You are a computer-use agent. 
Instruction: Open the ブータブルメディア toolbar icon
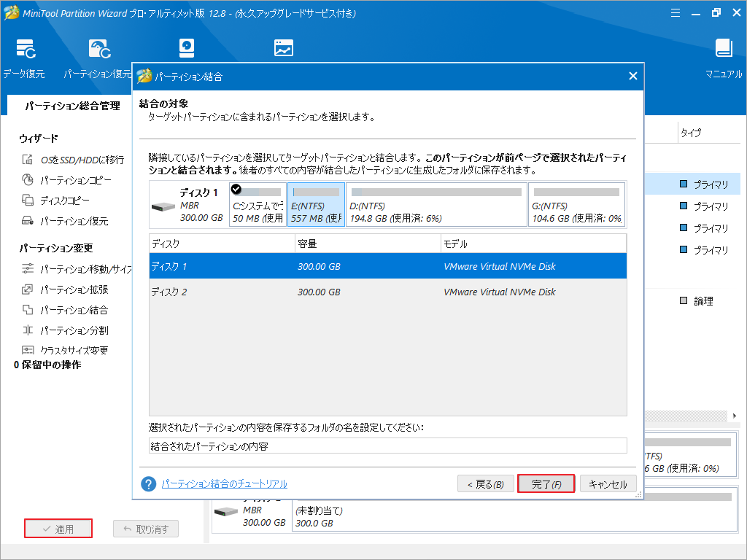(x=187, y=47)
